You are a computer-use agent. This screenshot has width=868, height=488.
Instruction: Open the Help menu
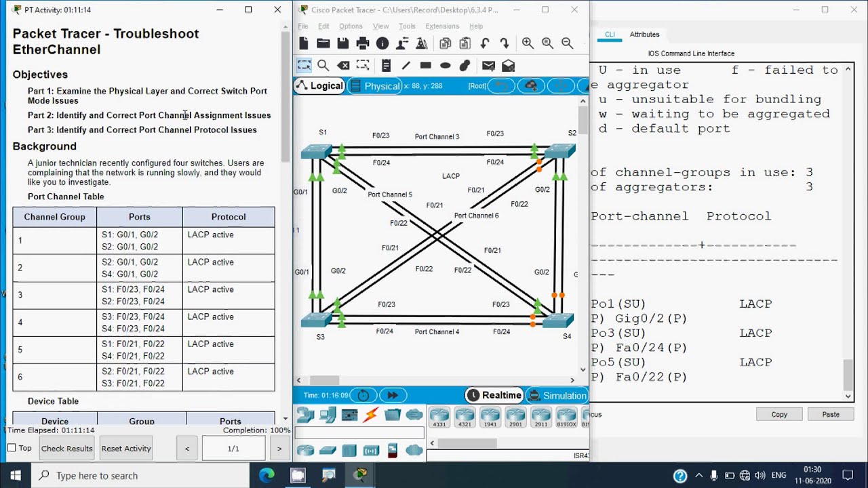pyautogui.click(x=476, y=26)
